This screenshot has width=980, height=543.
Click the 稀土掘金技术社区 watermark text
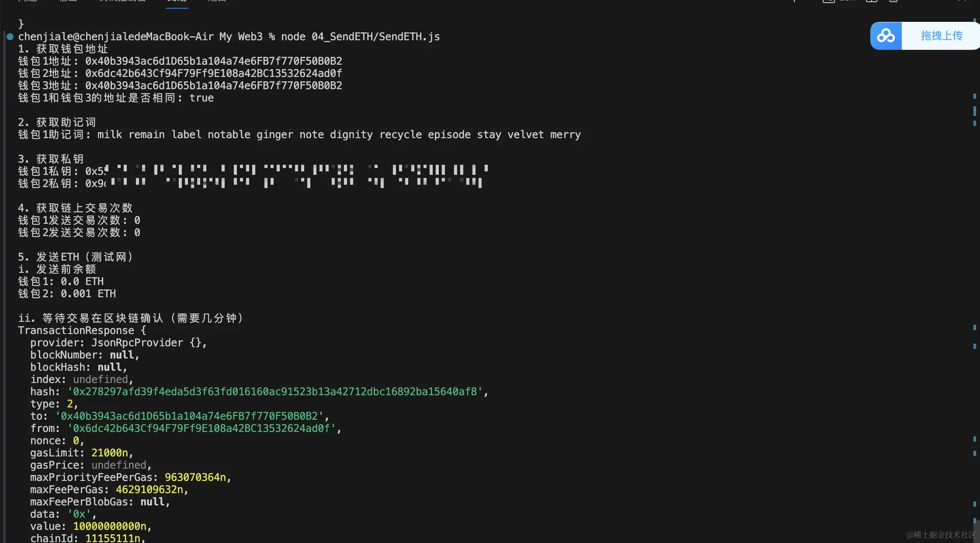tap(941, 535)
